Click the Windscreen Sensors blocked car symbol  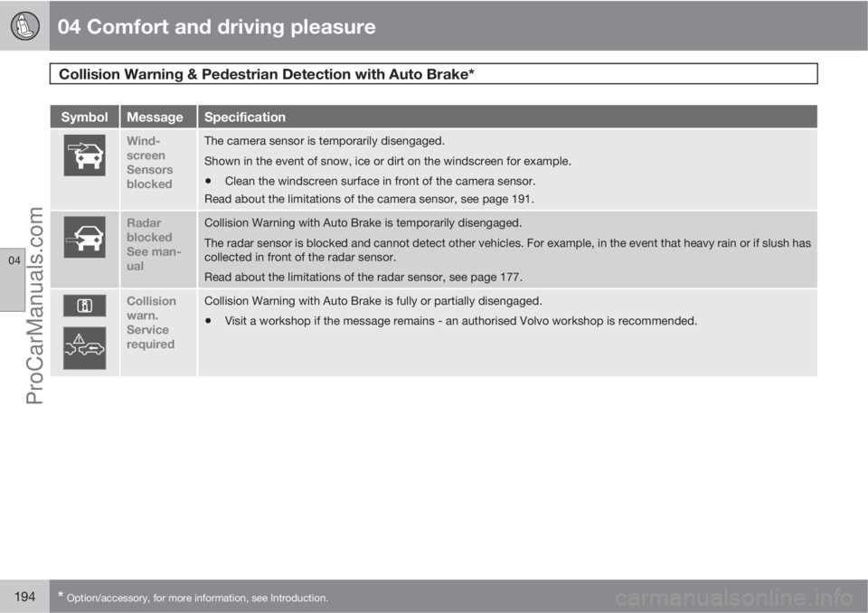[84, 155]
